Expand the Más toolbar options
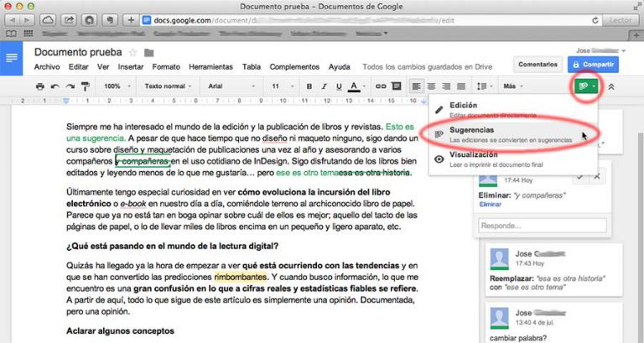Screen dimensions: 644x343 (513, 86)
